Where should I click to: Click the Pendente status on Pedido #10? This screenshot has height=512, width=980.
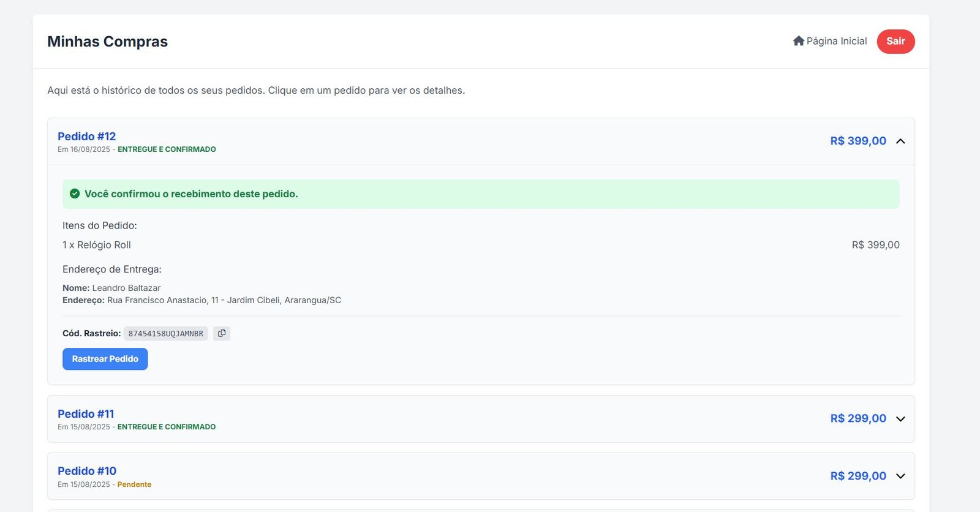click(134, 484)
